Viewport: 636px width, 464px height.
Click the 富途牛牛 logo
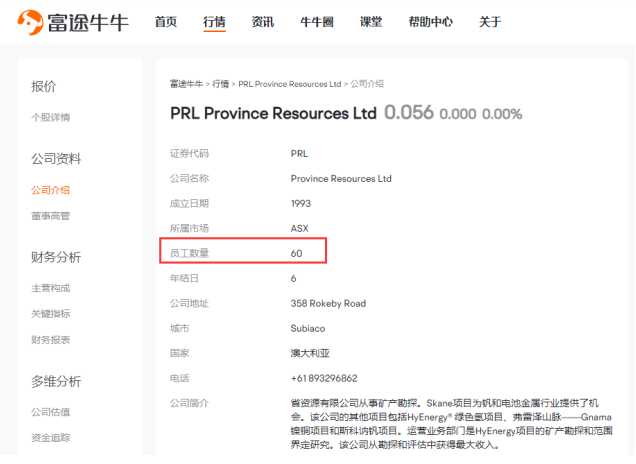coord(73,22)
